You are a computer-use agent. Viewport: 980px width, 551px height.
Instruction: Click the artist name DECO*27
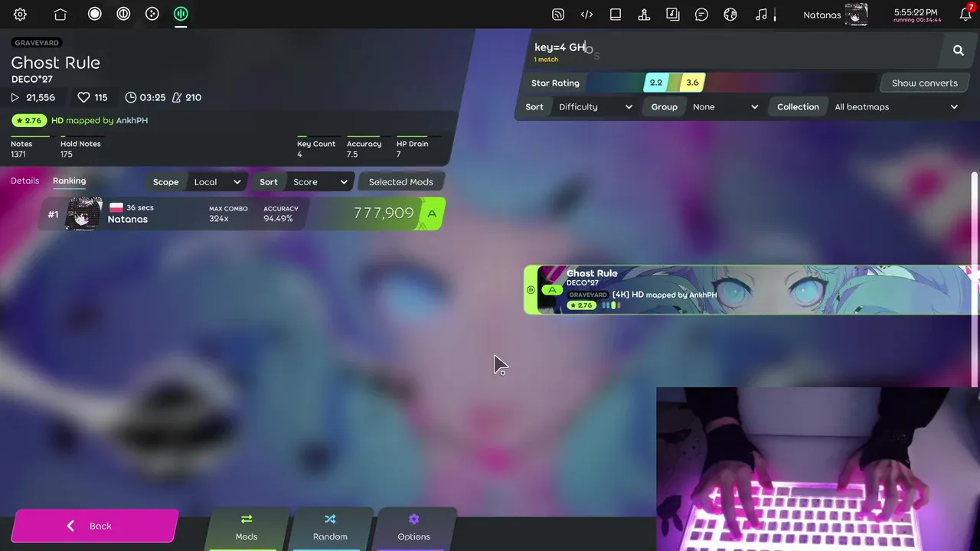31,79
